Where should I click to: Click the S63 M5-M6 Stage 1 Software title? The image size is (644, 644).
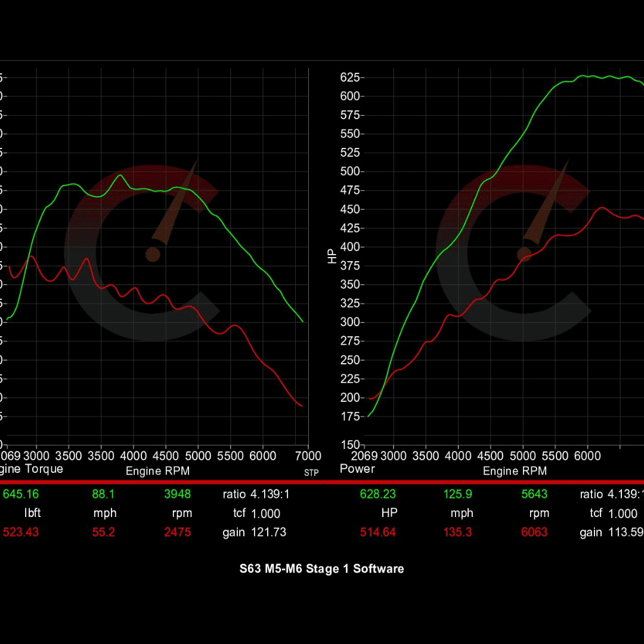[321, 569]
